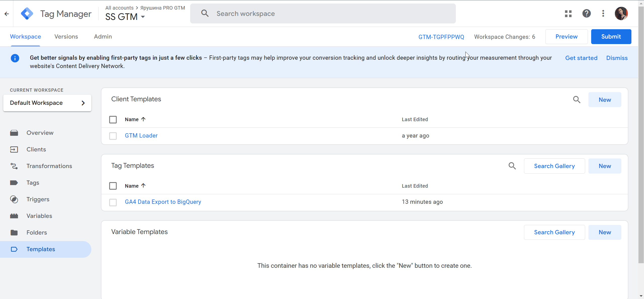Click the Preview button
The image size is (644, 299).
[x=567, y=37]
